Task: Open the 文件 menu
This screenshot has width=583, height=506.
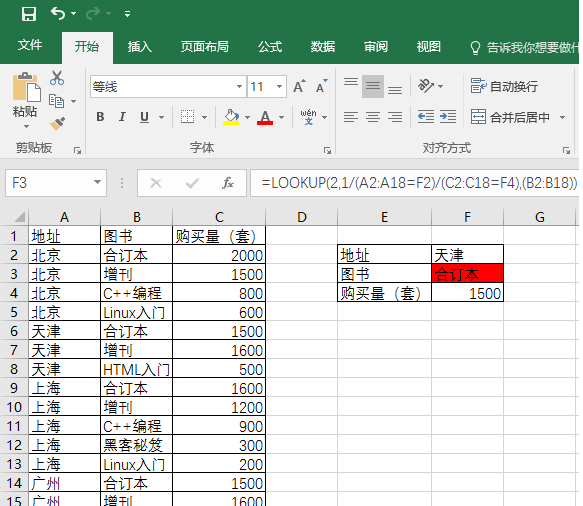Action: tap(30, 45)
